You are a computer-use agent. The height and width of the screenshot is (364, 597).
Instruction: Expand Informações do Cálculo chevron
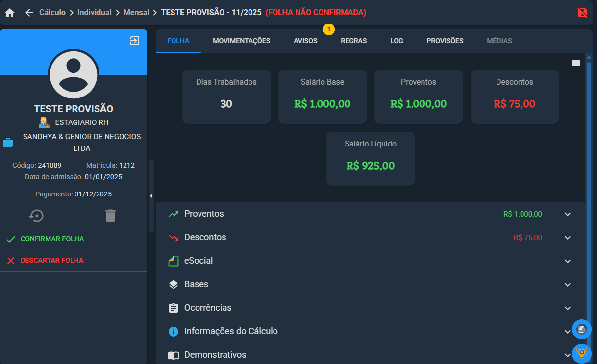click(x=568, y=332)
